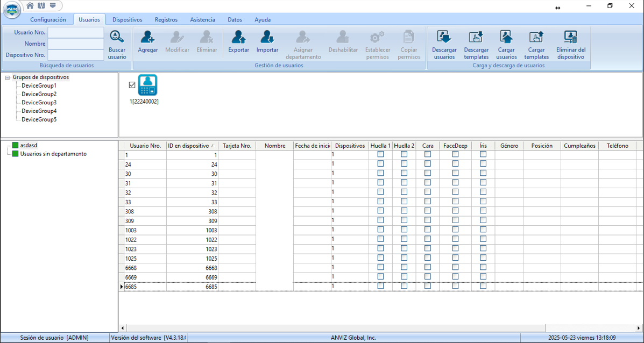This screenshot has height=343, width=644.
Task: Click the Eliminar user icon
Action: (x=207, y=41)
